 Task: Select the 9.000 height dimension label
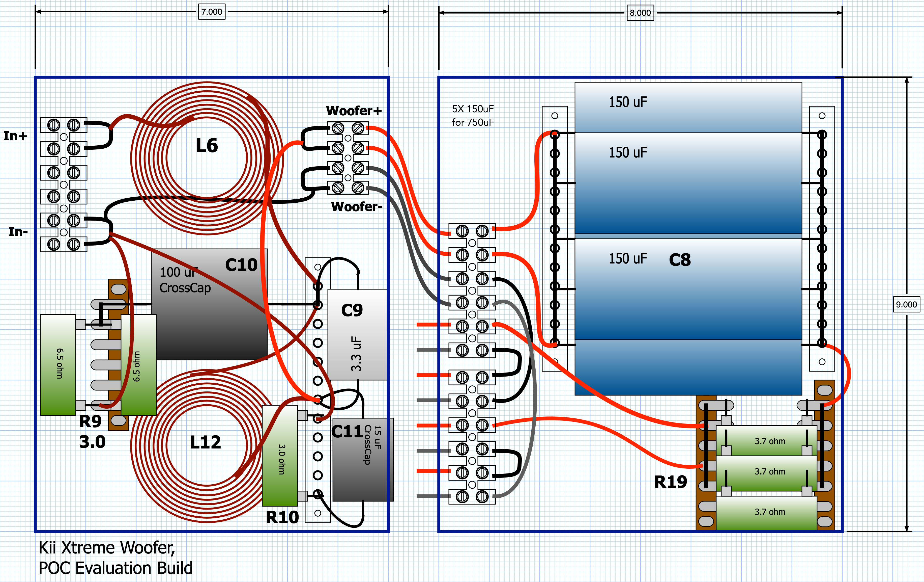click(906, 304)
